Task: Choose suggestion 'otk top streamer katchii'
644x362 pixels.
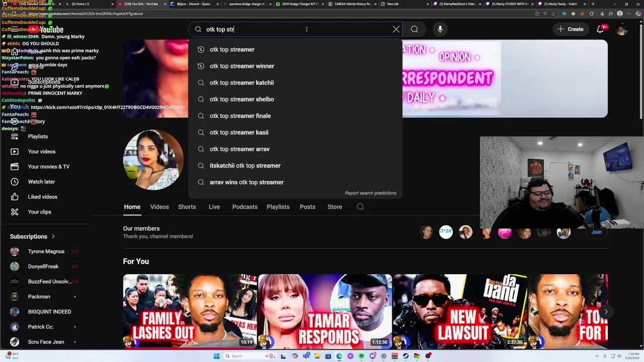Action: pos(295,82)
